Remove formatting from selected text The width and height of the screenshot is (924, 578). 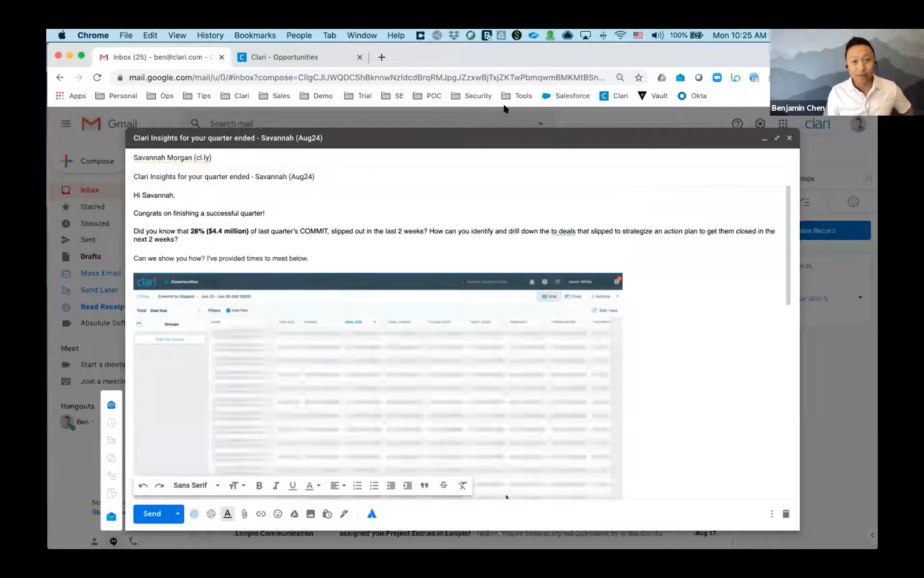click(x=463, y=486)
